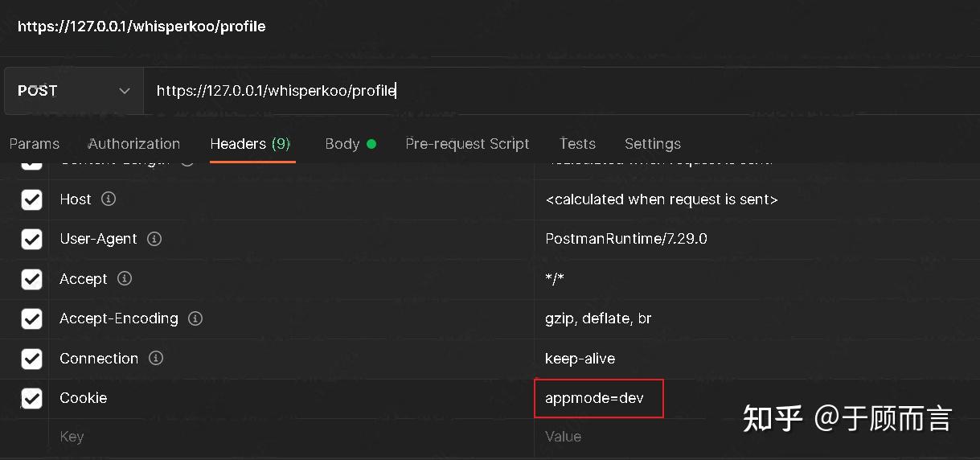Open the Authorization tab
Viewport: 980px width, 460px height.
pos(134,144)
